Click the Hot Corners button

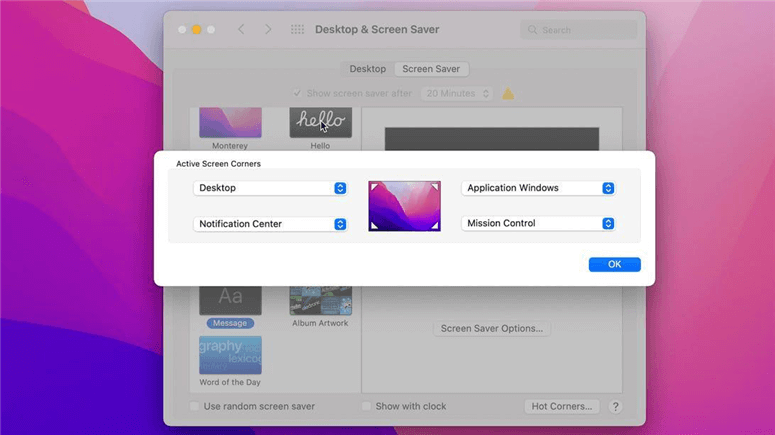click(561, 406)
